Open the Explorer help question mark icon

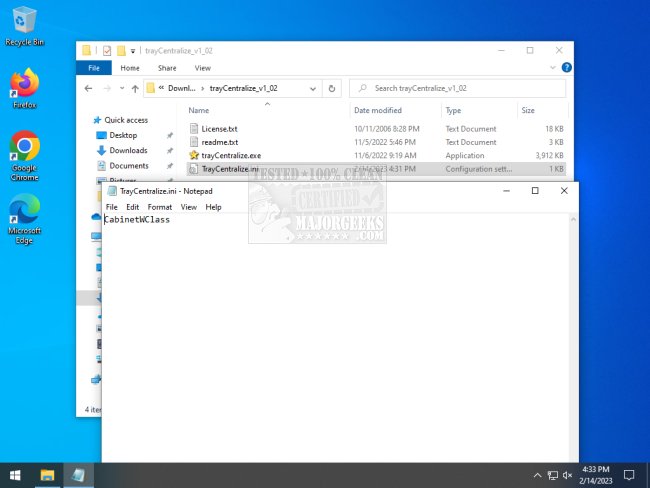[566, 68]
